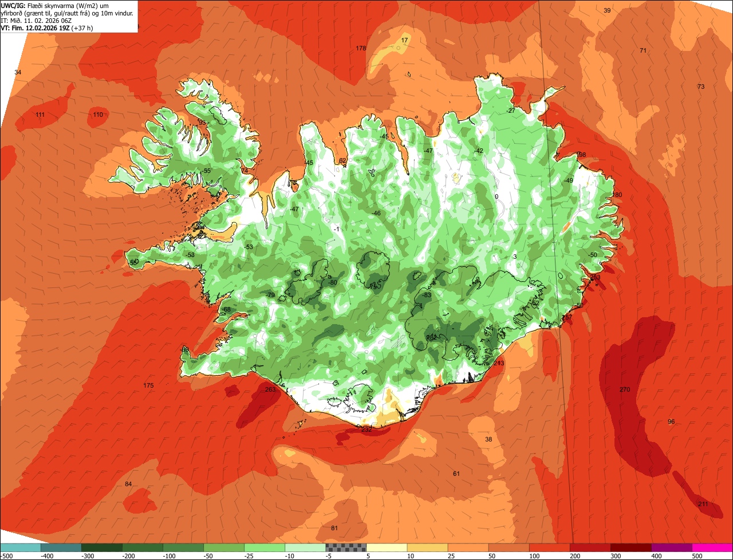Select the '34' value at the far left

coord(18,72)
